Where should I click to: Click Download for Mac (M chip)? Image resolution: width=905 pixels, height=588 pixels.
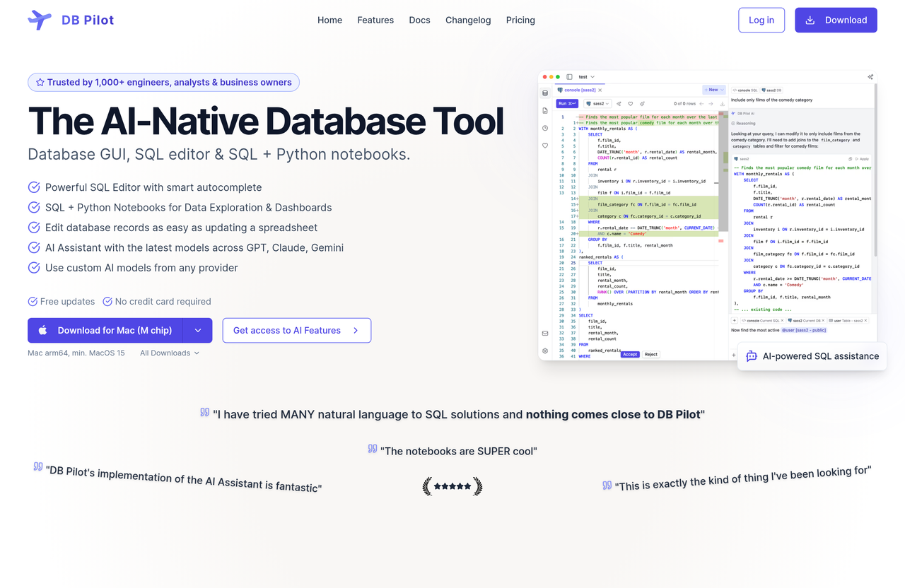click(x=105, y=330)
